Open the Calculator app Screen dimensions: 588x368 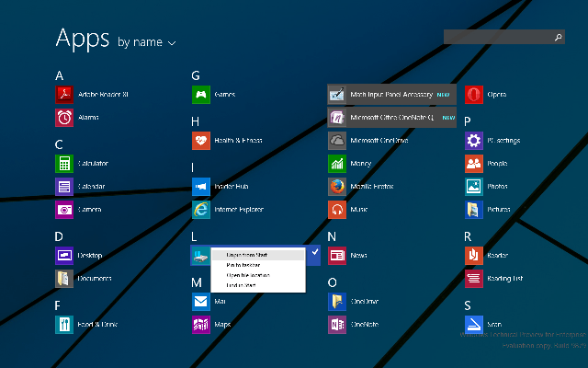(x=82, y=164)
